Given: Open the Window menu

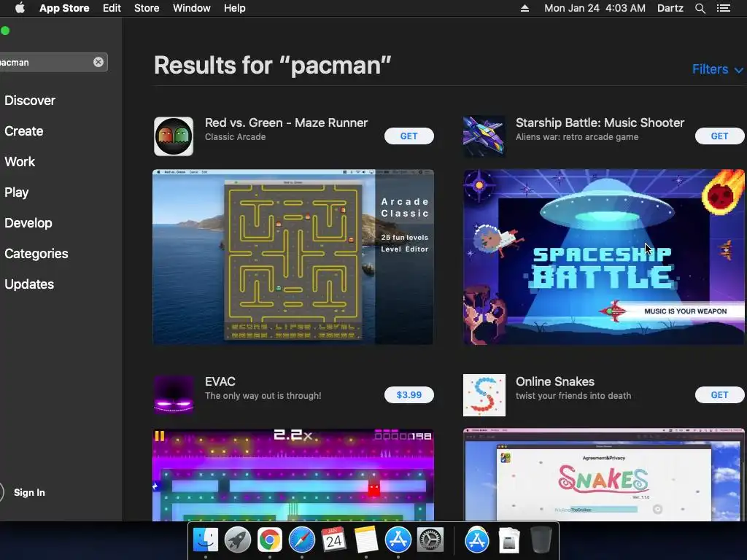Looking at the screenshot, I should pyautogui.click(x=192, y=8).
